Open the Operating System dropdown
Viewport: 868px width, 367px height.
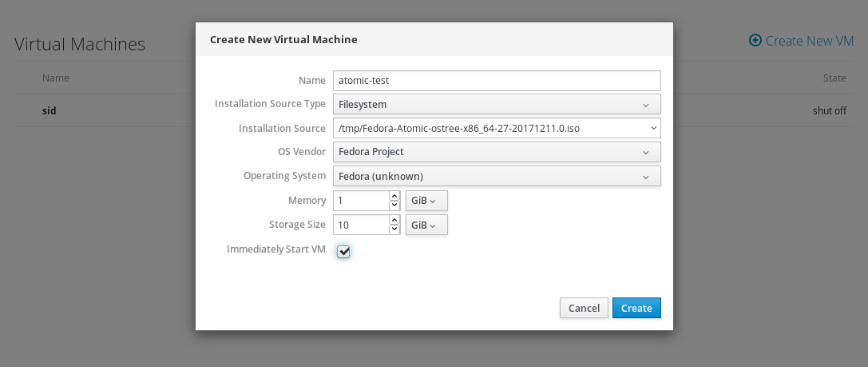click(496, 176)
